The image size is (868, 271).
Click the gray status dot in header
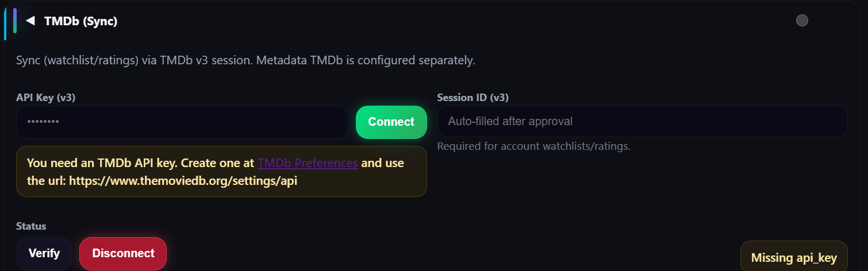[x=802, y=21]
